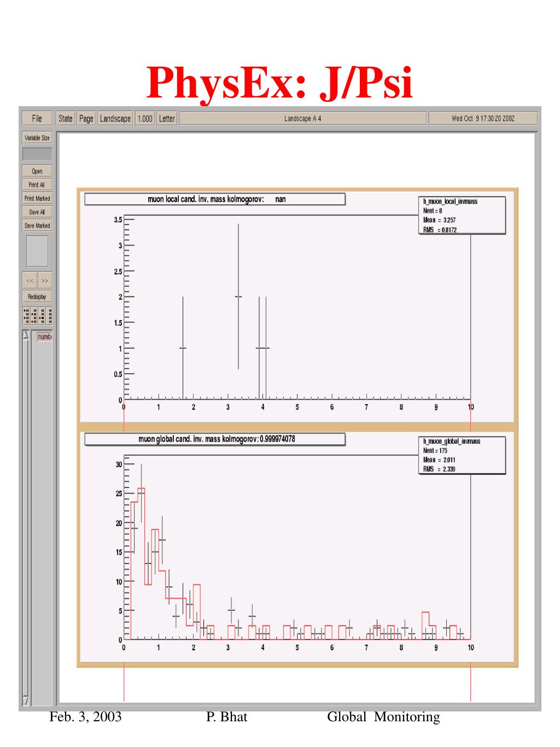Go to next page with >> button
Screen dimensions: 560x747
click(x=45, y=281)
